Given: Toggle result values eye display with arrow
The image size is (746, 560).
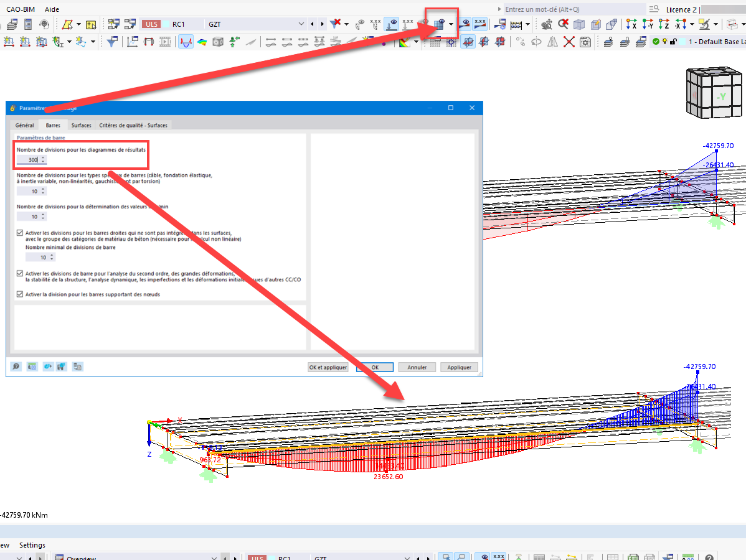Looking at the screenshot, I should 392,24.
